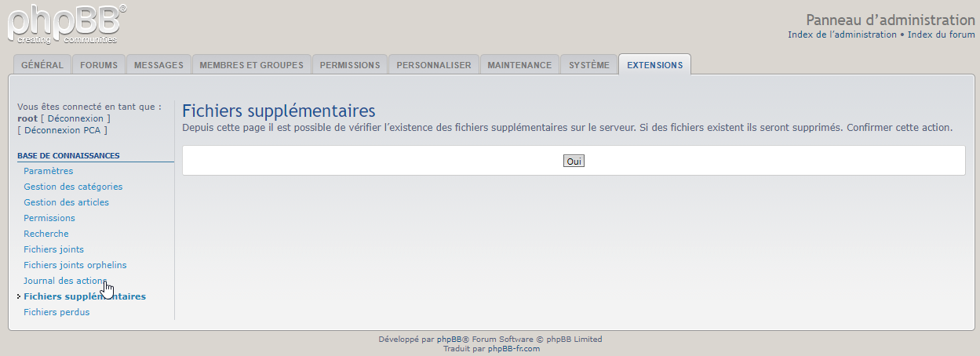Viewport: 980px width, 356px height.
Task: Go to Index du forum
Action: click(941, 35)
